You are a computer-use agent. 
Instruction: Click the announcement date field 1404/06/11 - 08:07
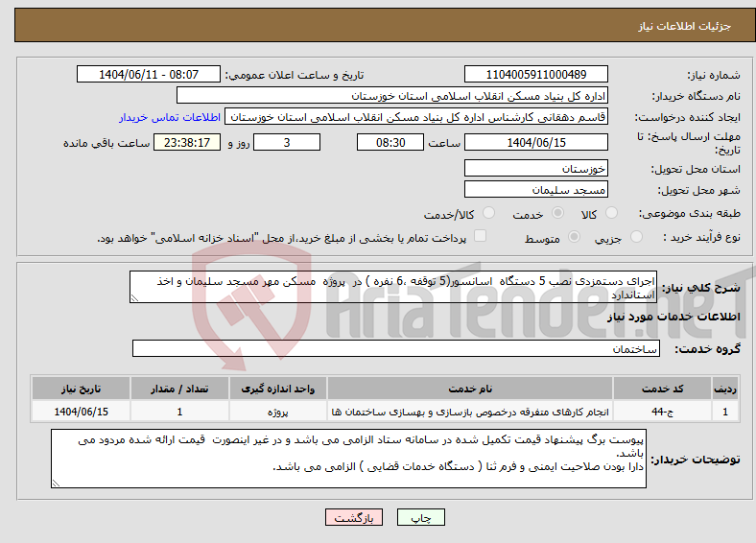point(149,74)
